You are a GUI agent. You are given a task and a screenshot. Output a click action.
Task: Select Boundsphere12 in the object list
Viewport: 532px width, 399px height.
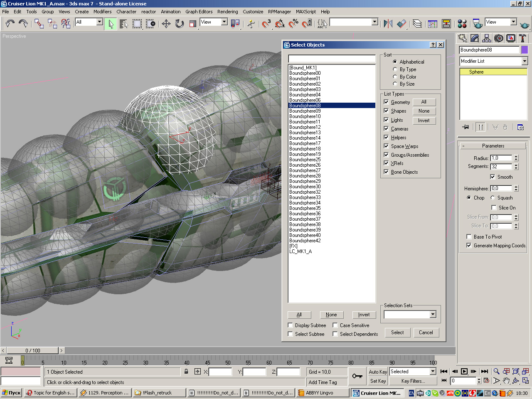(x=305, y=127)
